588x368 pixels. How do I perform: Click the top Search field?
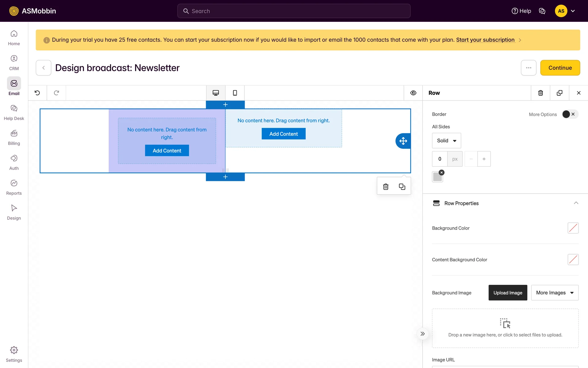[x=294, y=11]
